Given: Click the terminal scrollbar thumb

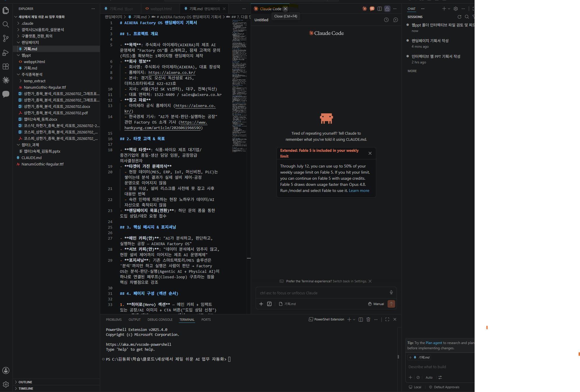Looking at the screenshot, I should click(398, 357).
